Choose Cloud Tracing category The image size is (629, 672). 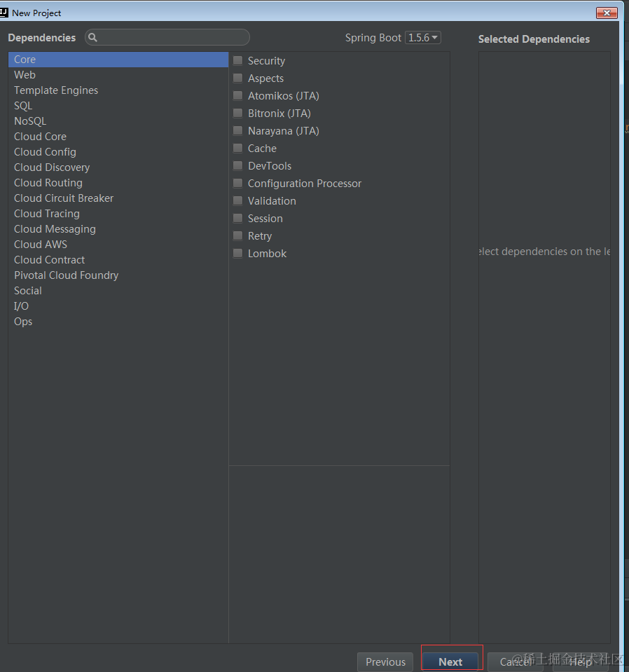(x=118, y=214)
